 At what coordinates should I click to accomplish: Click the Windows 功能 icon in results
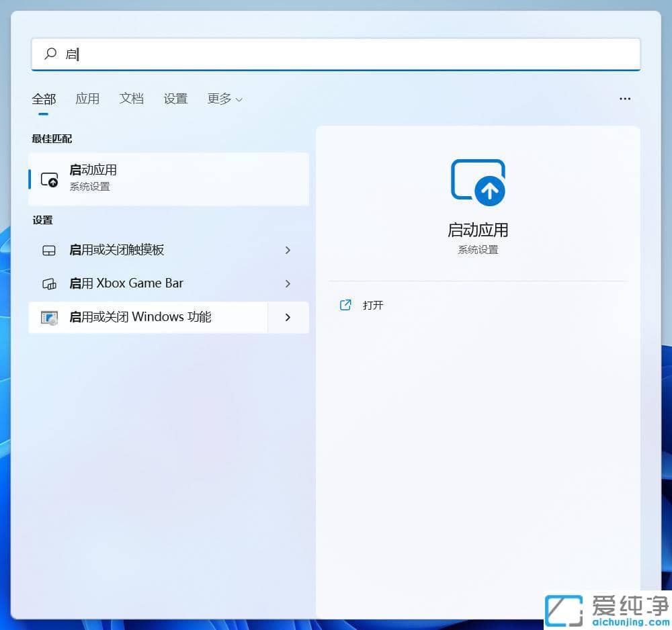click(48, 317)
